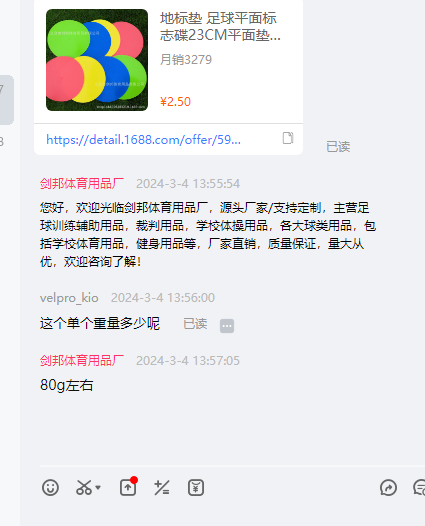Open the 地标垫 足球平面标志碟 product title

pos(220,27)
